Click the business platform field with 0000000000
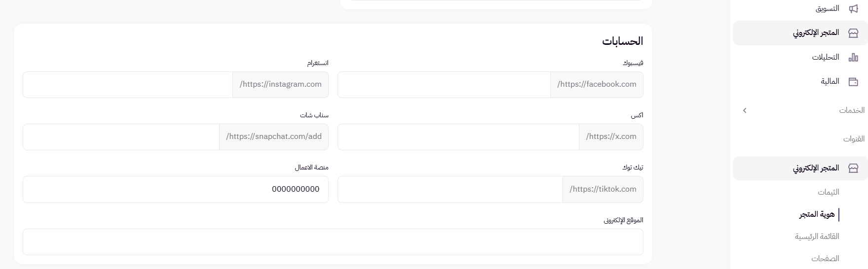868x269 pixels. pos(175,190)
